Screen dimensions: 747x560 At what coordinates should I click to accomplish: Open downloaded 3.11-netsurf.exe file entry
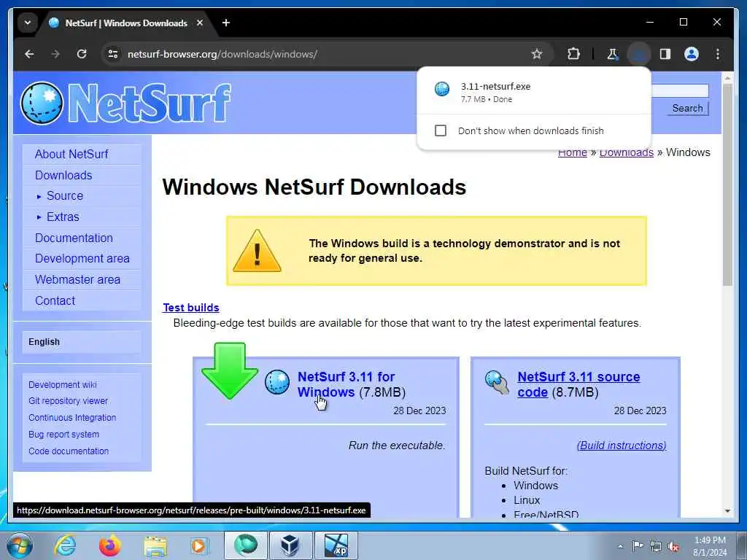(x=533, y=92)
